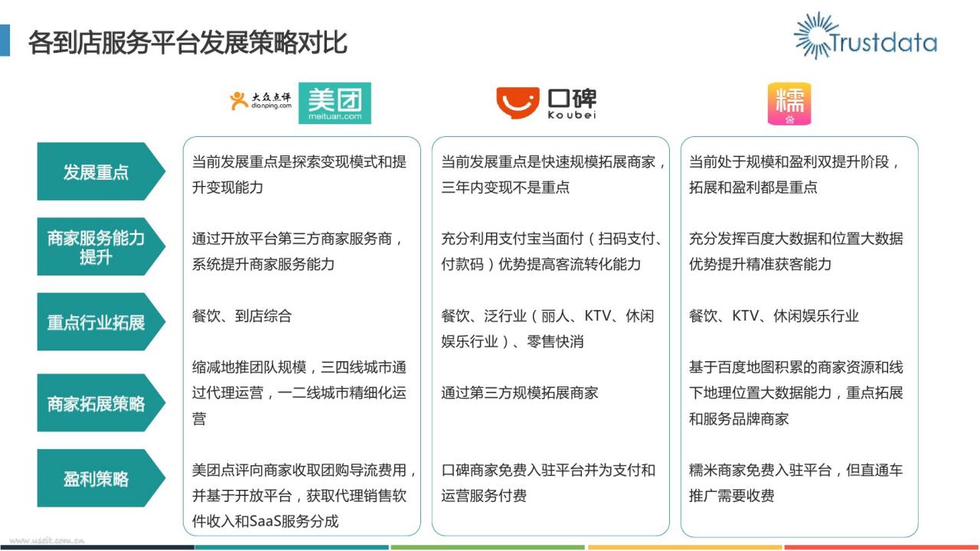Click text 拓展和盈利都是重点
980x551 pixels.
coord(753,187)
